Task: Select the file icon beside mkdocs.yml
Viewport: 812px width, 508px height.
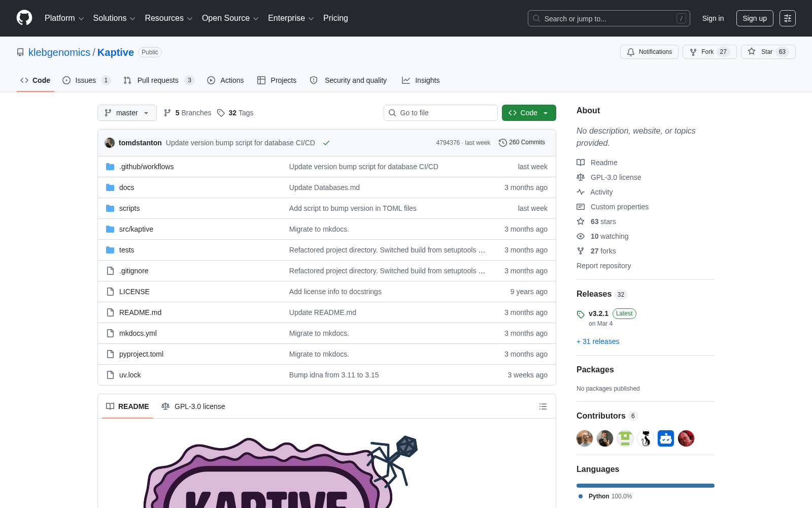Action: pos(110,333)
